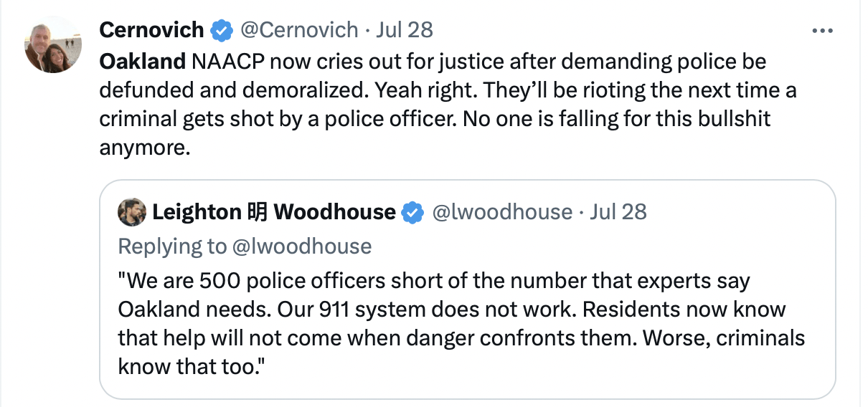Click the main tweet's Jul 28 timestamp
The height and width of the screenshot is (407, 868).
coord(405,29)
